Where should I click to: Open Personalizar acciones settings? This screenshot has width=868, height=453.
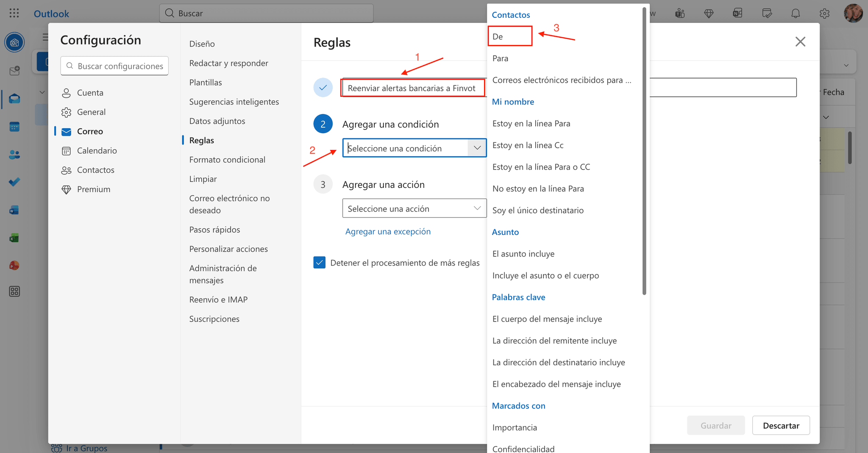[x=228, y=249]
